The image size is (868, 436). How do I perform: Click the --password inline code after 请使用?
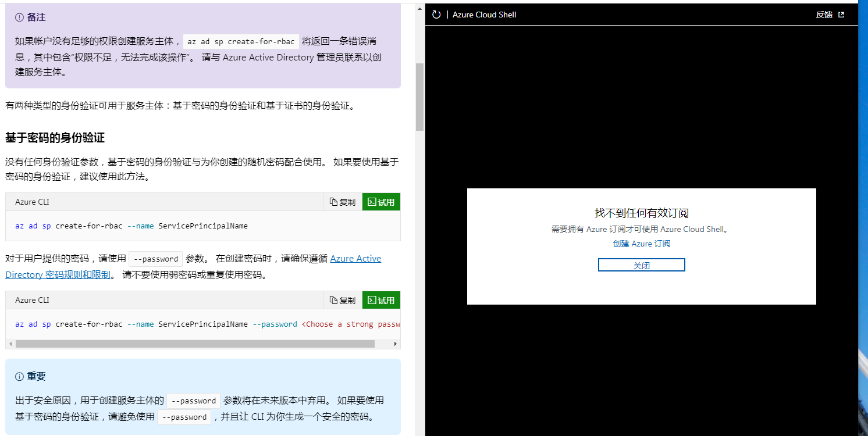coord(155,259)
